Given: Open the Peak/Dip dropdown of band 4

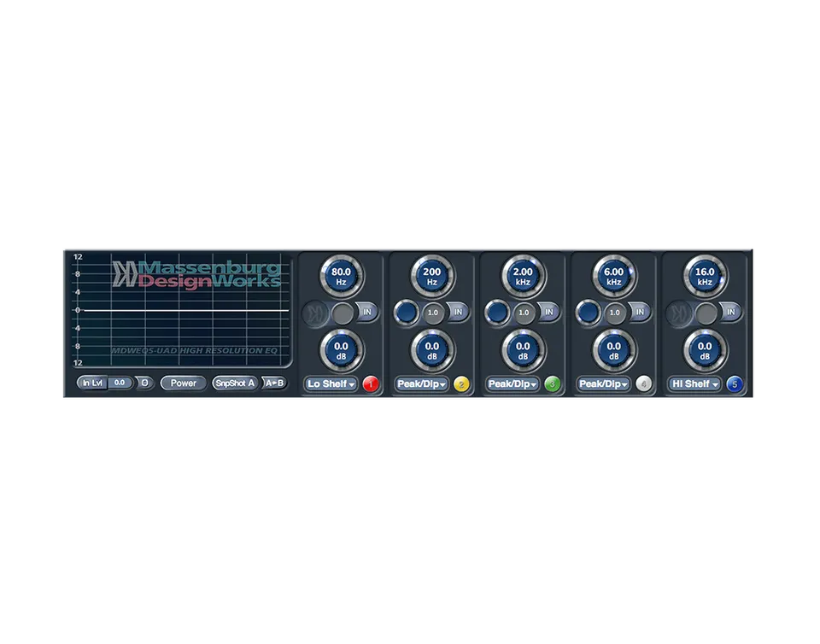Looking at the screenshot, I should click(604, 384).
